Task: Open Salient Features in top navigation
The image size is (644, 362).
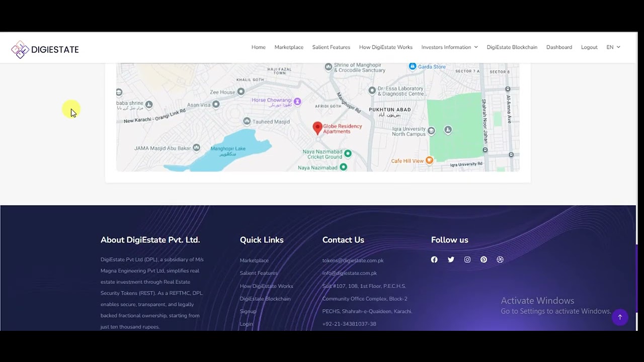Action: click(x=331, y=47)
